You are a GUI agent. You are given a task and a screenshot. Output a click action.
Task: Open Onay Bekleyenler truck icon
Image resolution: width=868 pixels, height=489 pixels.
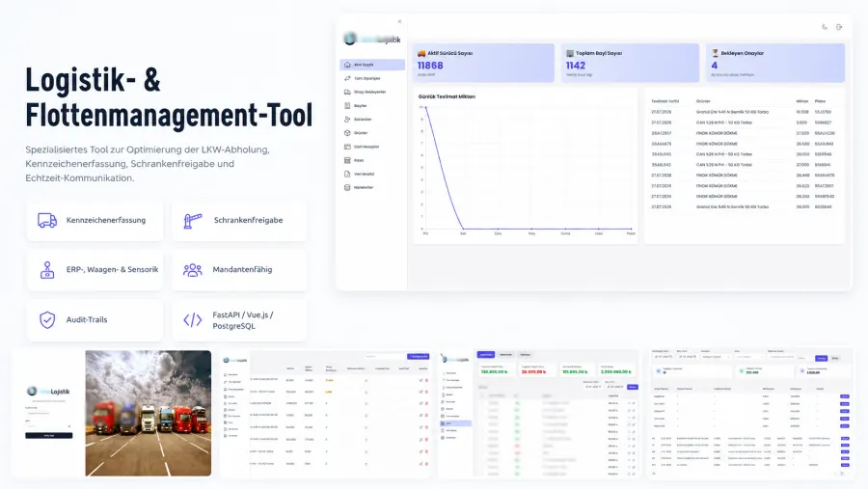coord(347,92)
